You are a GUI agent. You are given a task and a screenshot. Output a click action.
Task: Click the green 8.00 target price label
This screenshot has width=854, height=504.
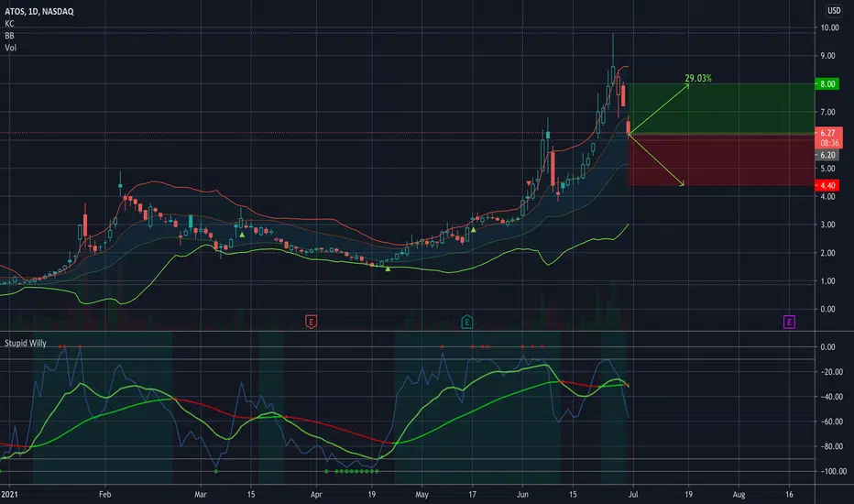[x=827, y=84]
